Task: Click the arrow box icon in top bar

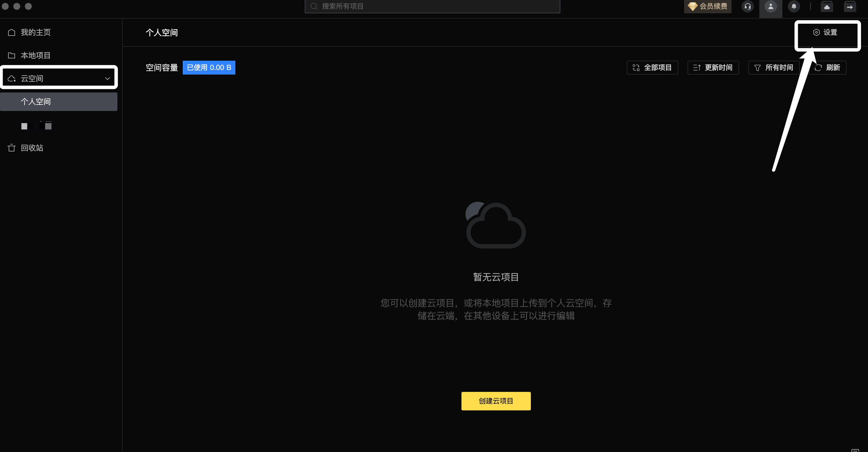Action: 849,6
